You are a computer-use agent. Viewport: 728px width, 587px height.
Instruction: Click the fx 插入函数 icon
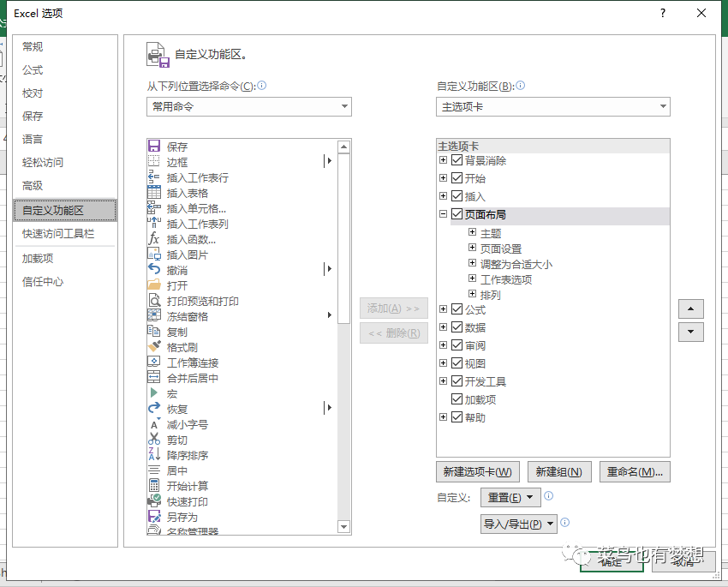154,239
